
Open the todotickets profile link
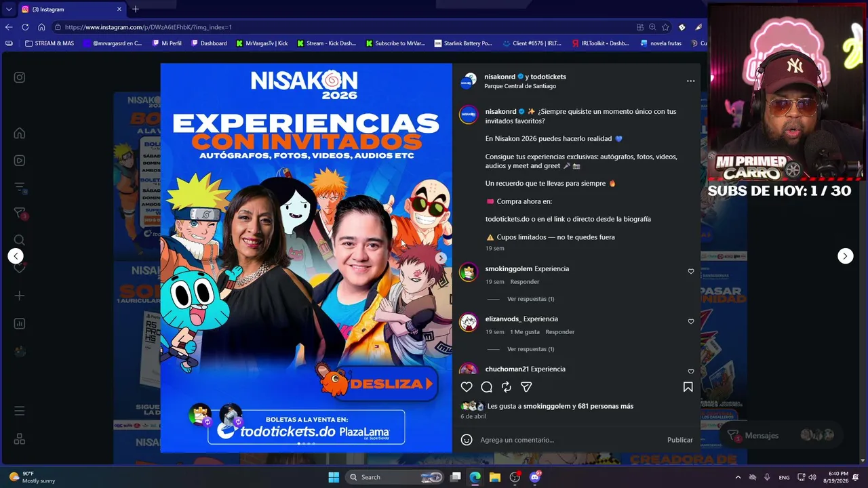pos(548,77)
